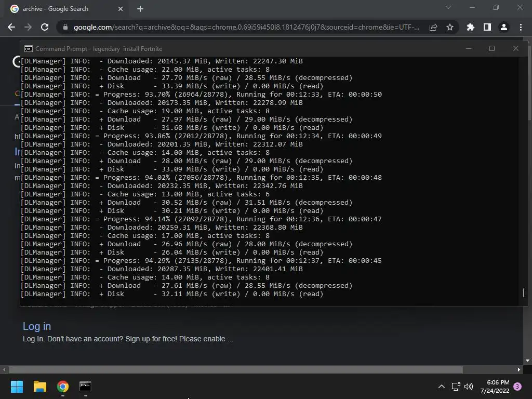The height and width of the screenshot is (399, 532).
Task: Click the page scroll-down arrow
Action: click(528, 361)
